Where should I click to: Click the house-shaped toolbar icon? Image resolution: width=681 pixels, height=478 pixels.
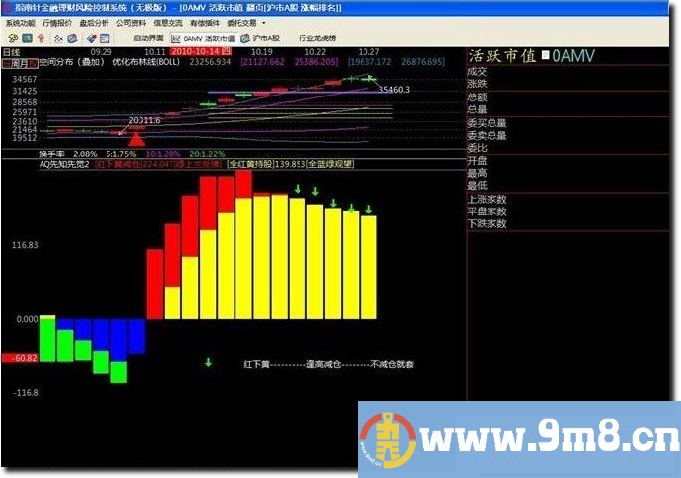click(58, 39)
